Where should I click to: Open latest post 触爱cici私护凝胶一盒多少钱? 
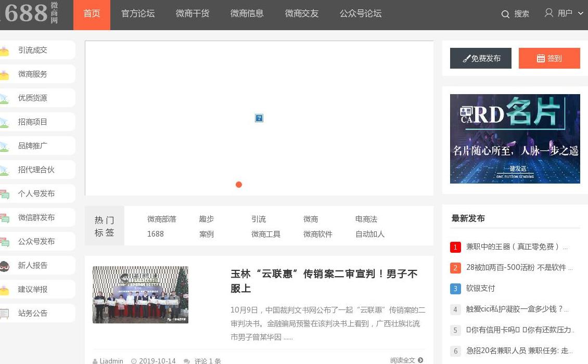point(517,309)
